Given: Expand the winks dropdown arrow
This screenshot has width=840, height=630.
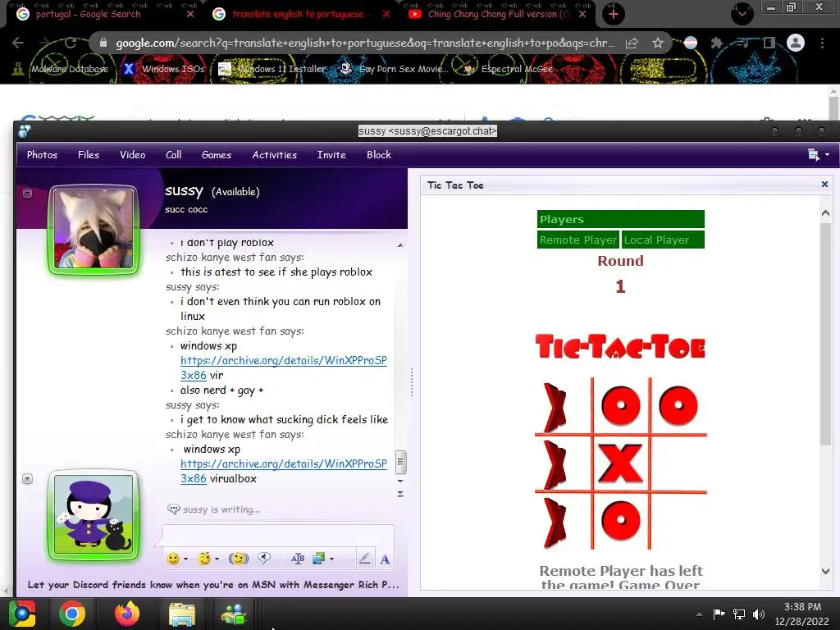Looking at the screenshot, I should pyautogui.click(x=217, y=559).
